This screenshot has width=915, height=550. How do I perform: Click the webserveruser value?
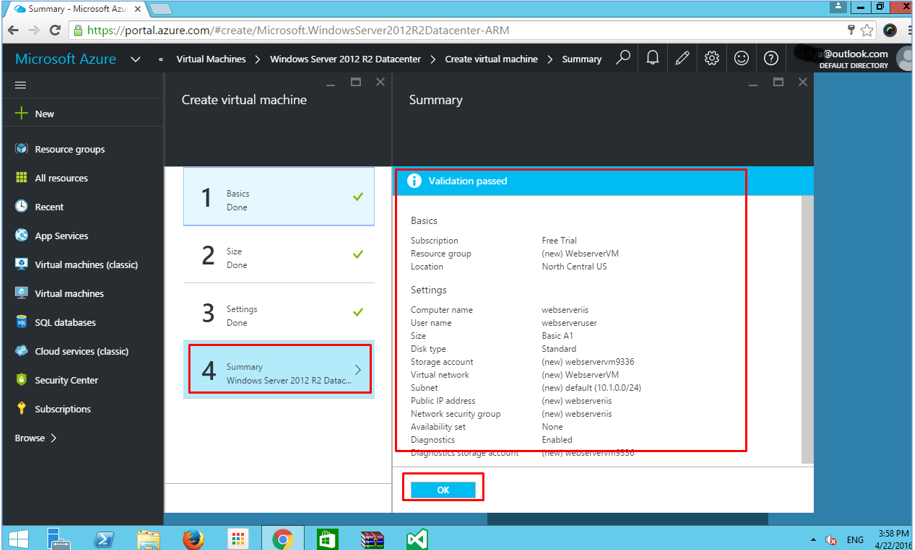569,323
